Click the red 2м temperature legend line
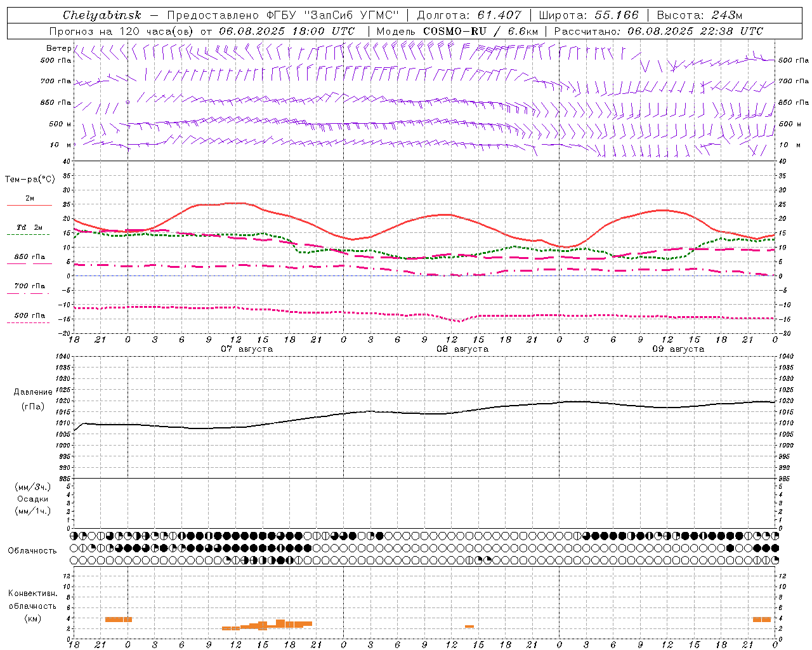812x650 pixels. click(x=29, y=205)
